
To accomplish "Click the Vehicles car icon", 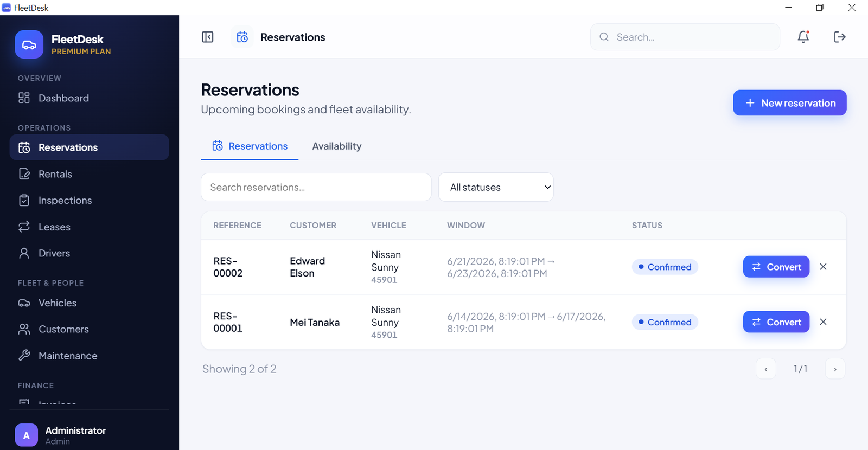I will point(24,303).
